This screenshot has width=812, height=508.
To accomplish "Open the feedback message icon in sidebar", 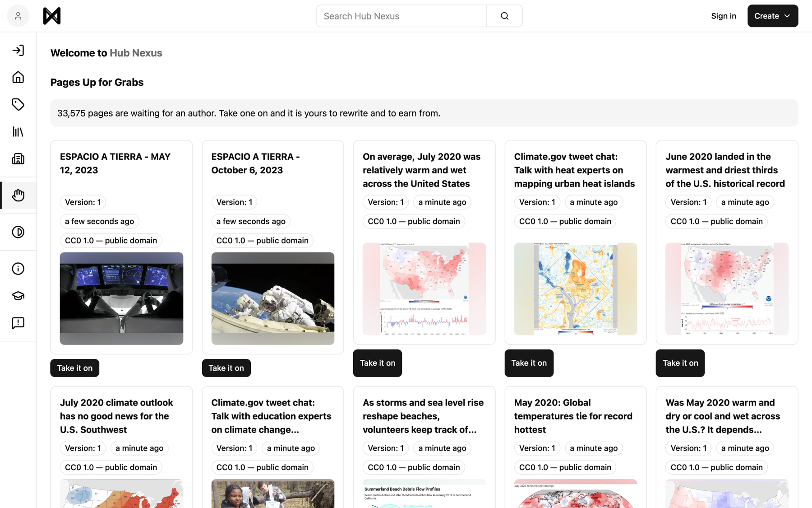I will tap(18, 323).
